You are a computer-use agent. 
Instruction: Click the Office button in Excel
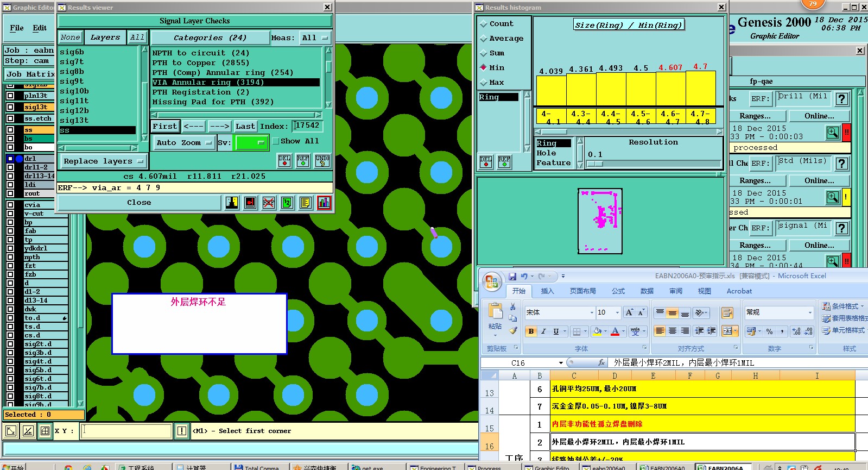click(x=492, y=281)
